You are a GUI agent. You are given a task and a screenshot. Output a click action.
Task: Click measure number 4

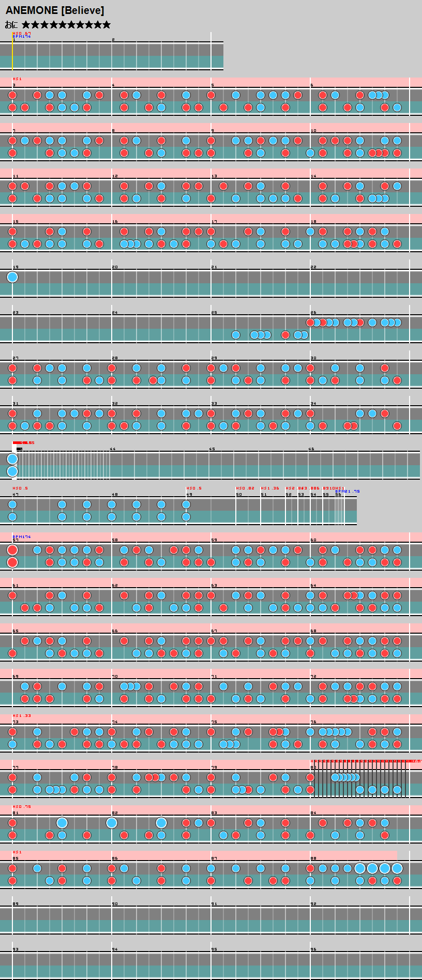point(113,85)
